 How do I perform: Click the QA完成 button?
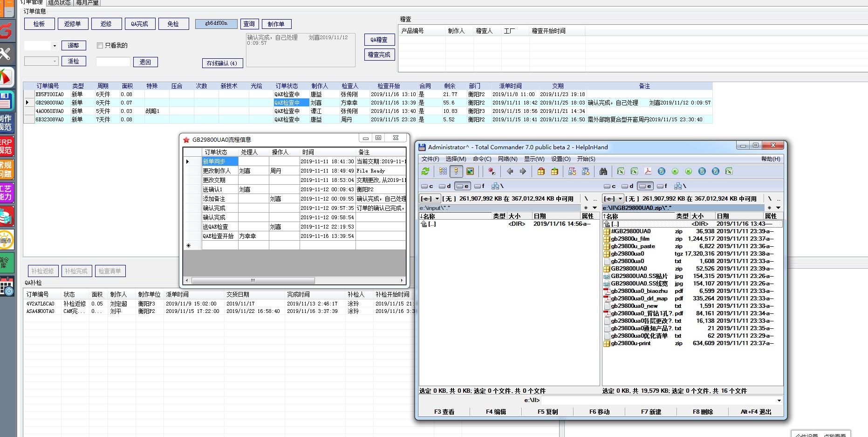(x=139, y=24)
